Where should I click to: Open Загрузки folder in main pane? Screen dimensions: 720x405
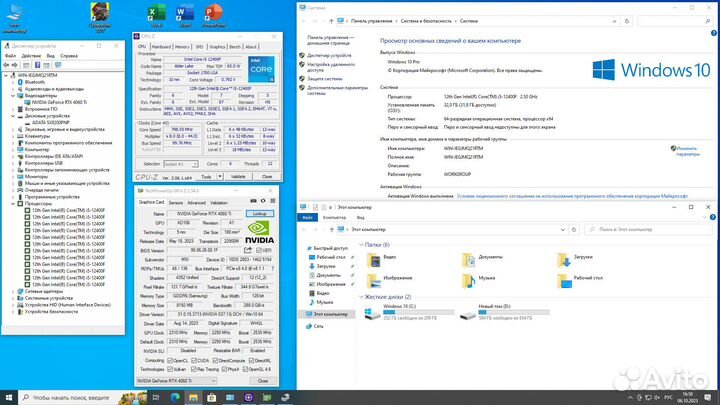pos(575,259)
